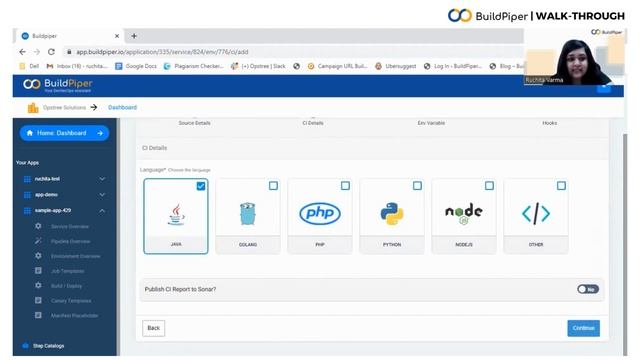The height and width of the screenshot is (360, 640).
Task: Open Pipeline Overview in sidebar
Action: pyautogui.click(x=71, y=241)
